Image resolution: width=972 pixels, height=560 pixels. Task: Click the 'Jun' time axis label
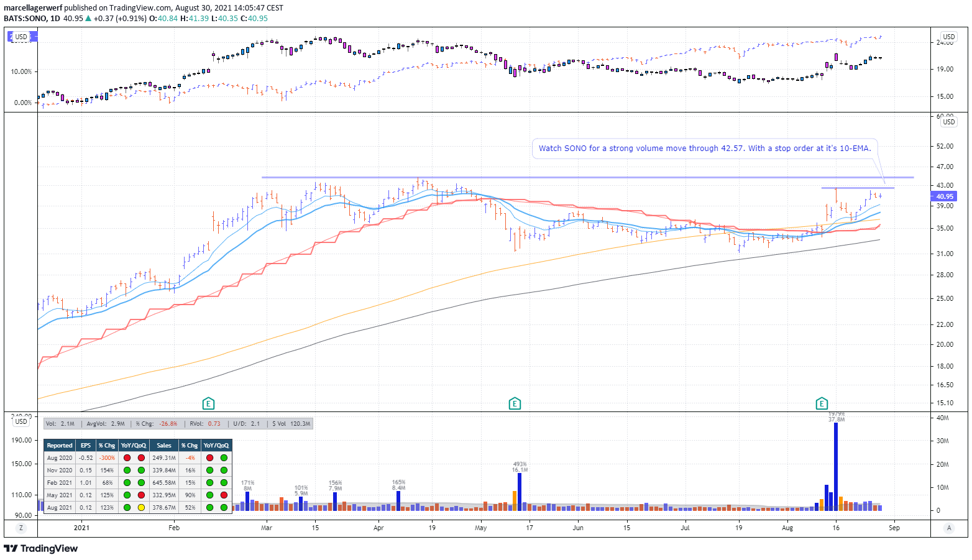click(x=578, y=528)
